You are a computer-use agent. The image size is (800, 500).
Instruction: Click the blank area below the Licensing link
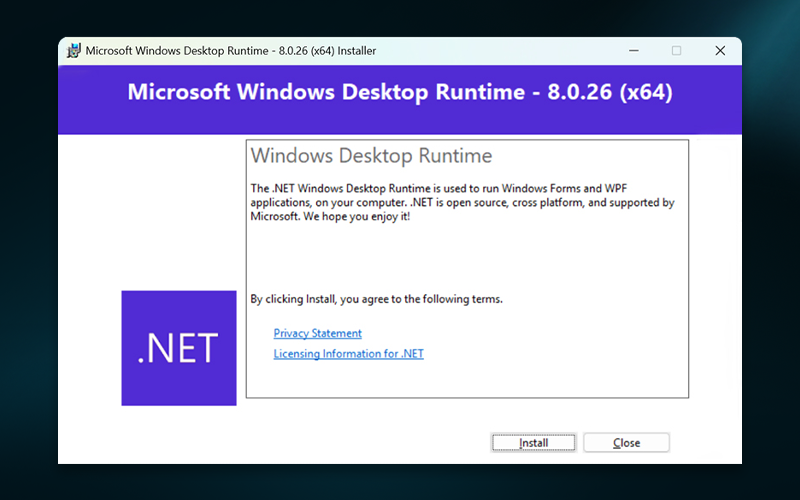click(x=465, y=380)
